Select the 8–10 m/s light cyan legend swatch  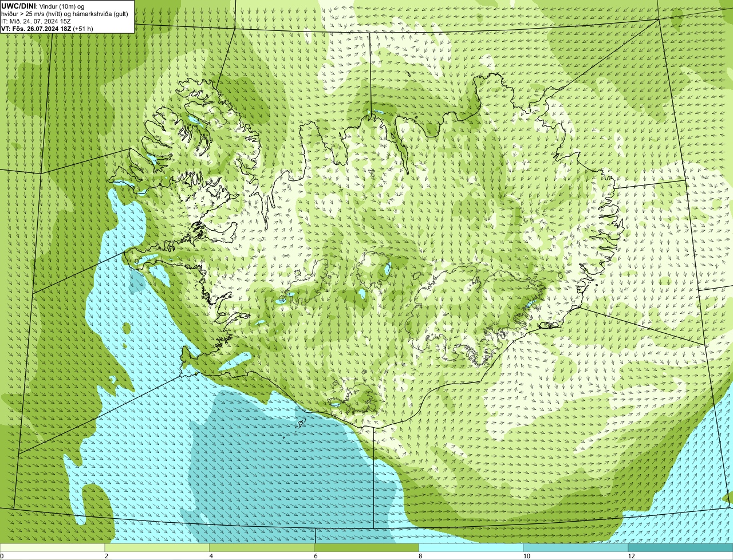tap(472, 547)
